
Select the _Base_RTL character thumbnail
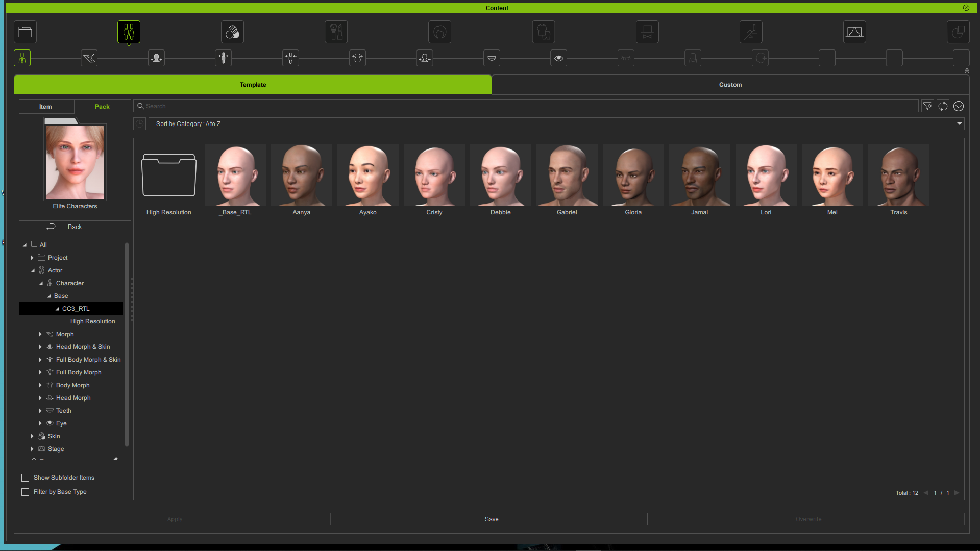[235, 175]
